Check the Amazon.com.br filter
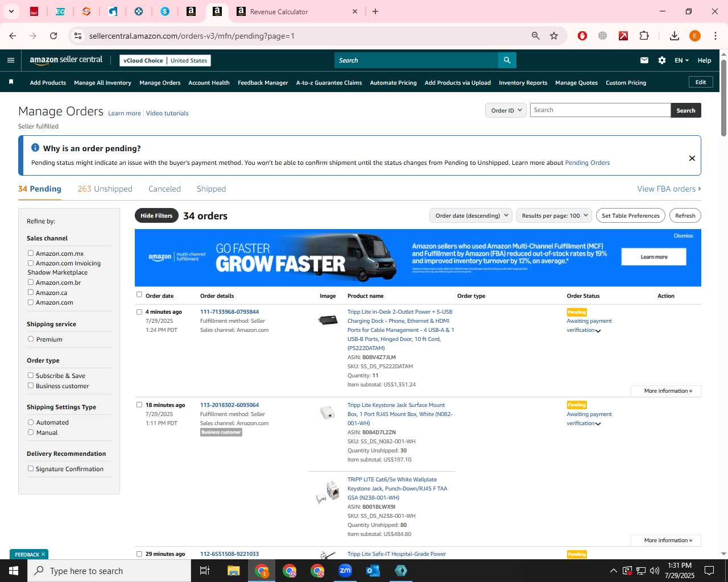This screenshot has height=582, width=728. click(x=31, y=282)
